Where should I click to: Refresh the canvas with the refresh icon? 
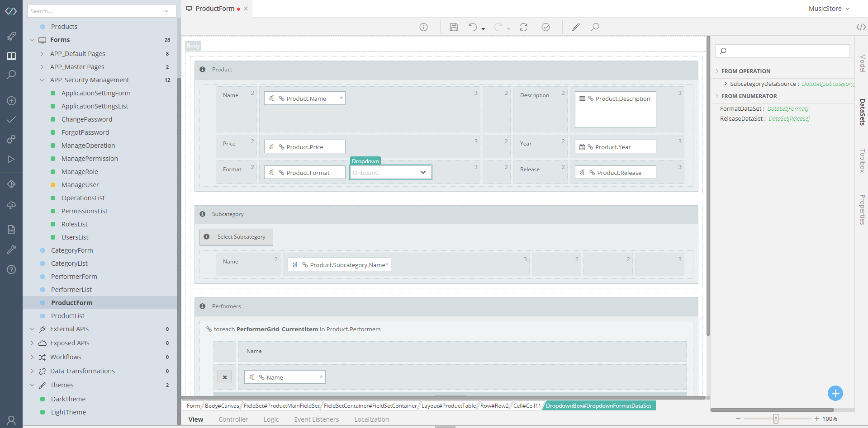coord(523,27)
